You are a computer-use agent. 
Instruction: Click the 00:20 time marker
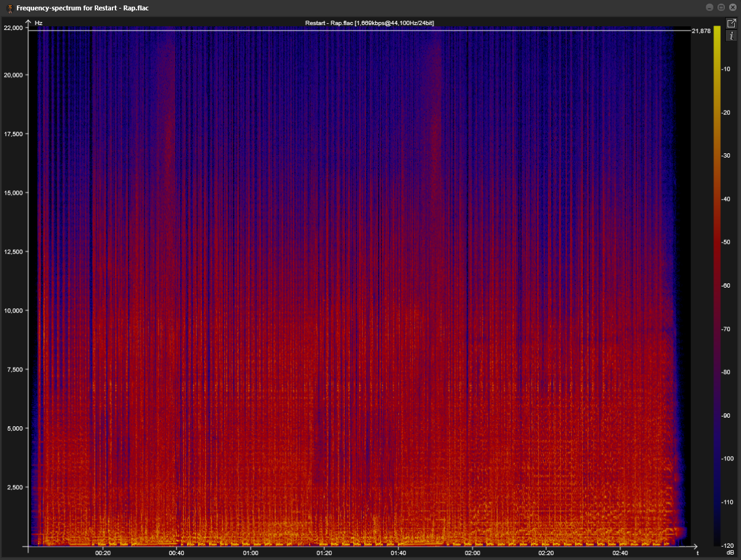click(103, 553)
